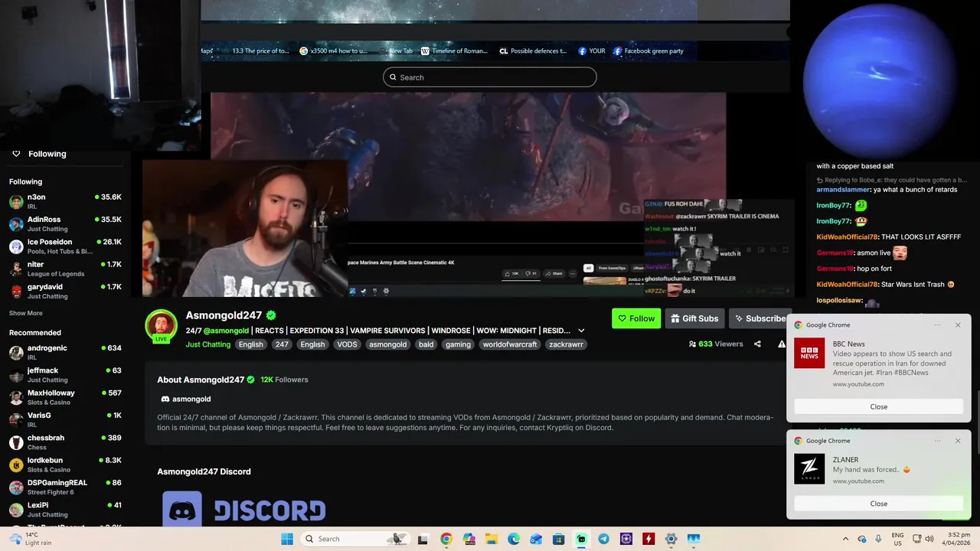The image size is (980, 551).
Task: Open Google Chrome from the taskbar
Action: (x=446, y=539)
